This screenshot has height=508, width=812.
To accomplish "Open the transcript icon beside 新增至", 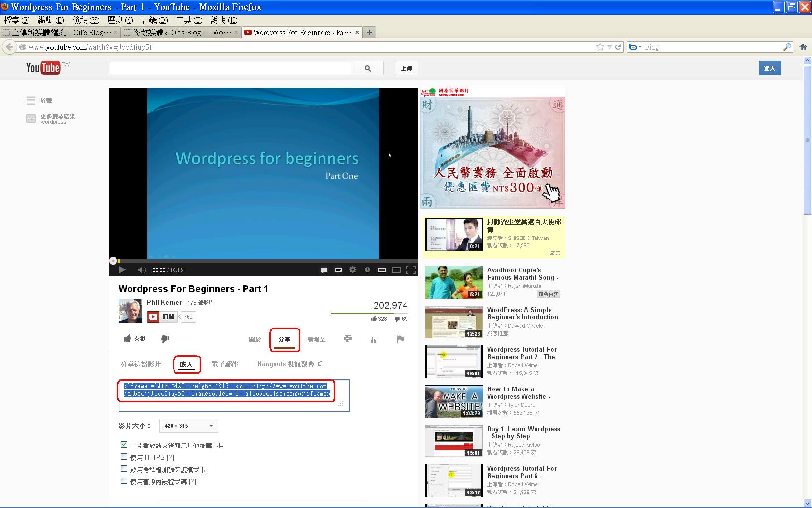I will point(348,339).
